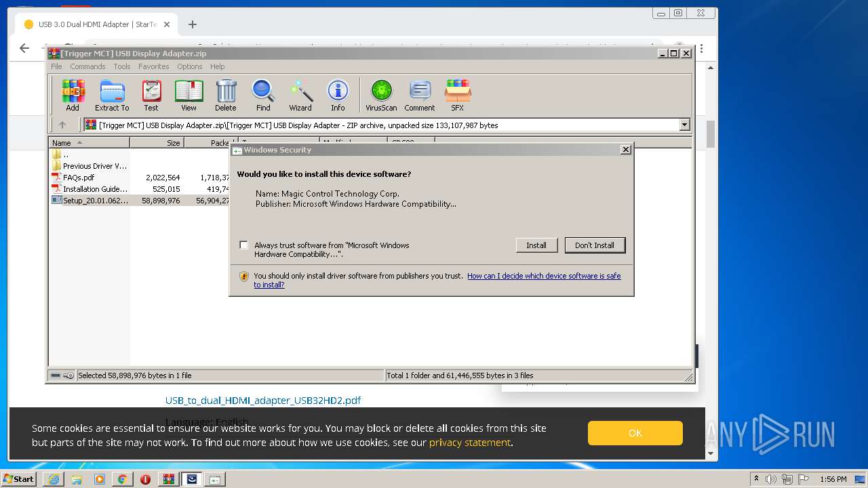
Task: Click the Don't Install button
Action: [595, 245]
